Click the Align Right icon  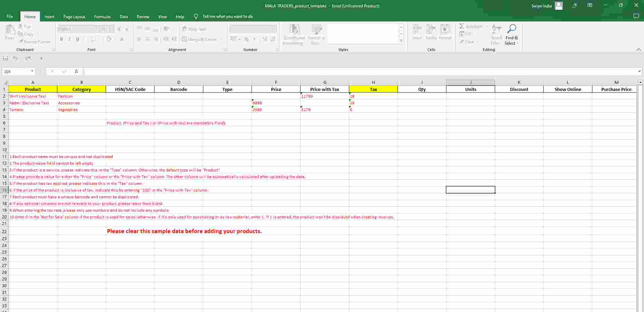(x=156, y=39)
